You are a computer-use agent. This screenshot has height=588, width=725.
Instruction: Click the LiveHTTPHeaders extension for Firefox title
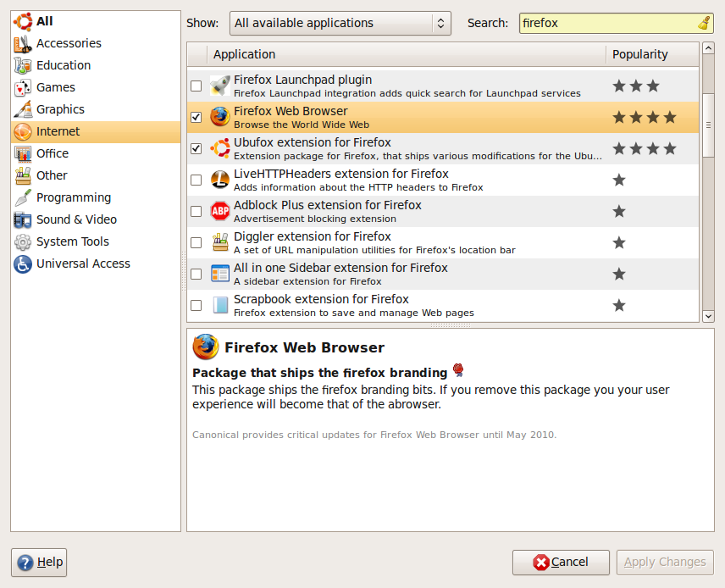pos(340,174)
